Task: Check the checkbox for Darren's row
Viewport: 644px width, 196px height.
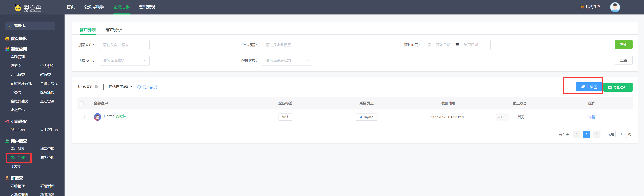Action: (x=83, y=117)
